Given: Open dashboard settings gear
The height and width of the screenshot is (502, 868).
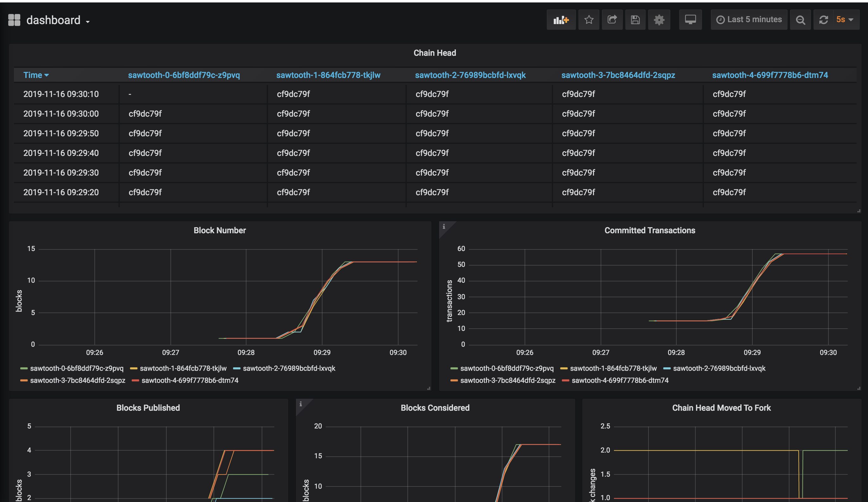Looking at the screenshot, I should click(x=659, y=20).
